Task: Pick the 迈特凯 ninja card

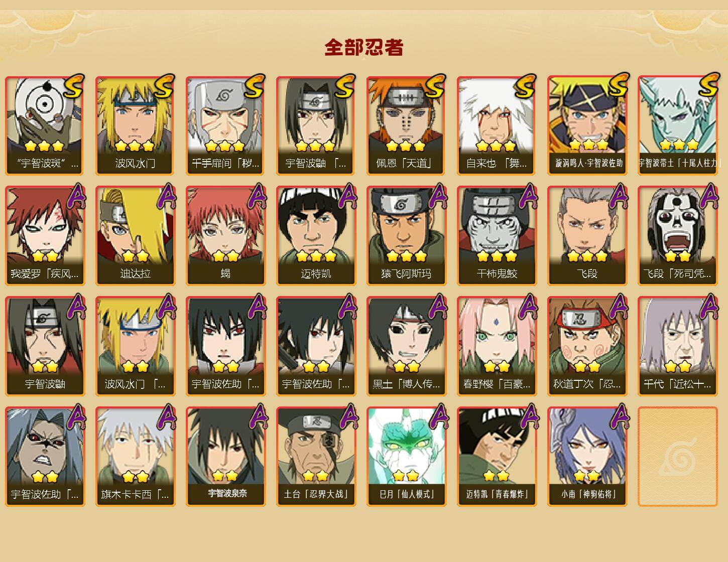Action: click(316, 236)
